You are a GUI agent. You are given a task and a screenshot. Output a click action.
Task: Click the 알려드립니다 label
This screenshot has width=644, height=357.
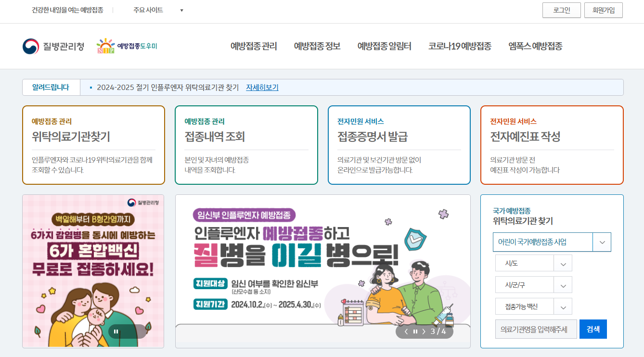51,88
